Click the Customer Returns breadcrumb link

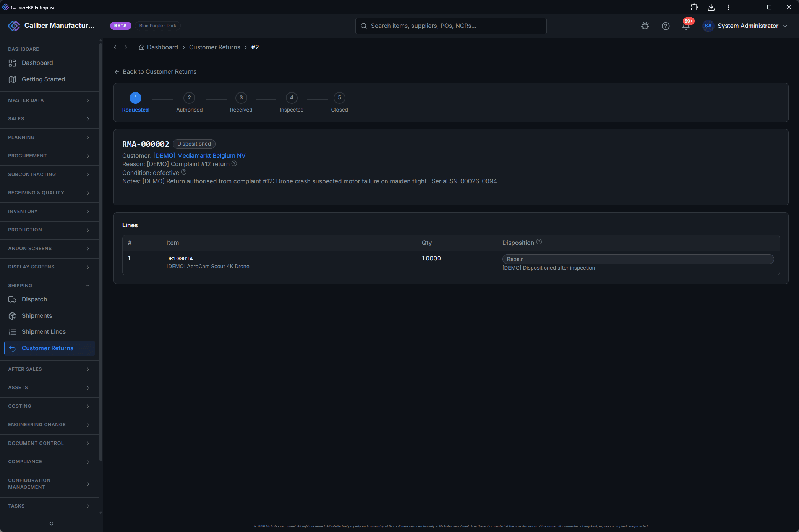[x=215, y=47]
